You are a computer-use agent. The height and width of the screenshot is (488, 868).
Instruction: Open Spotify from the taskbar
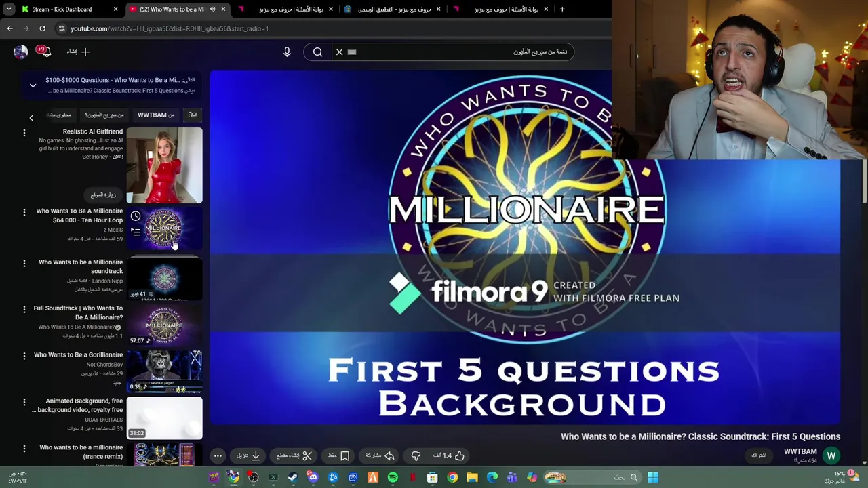pos(393,478)
